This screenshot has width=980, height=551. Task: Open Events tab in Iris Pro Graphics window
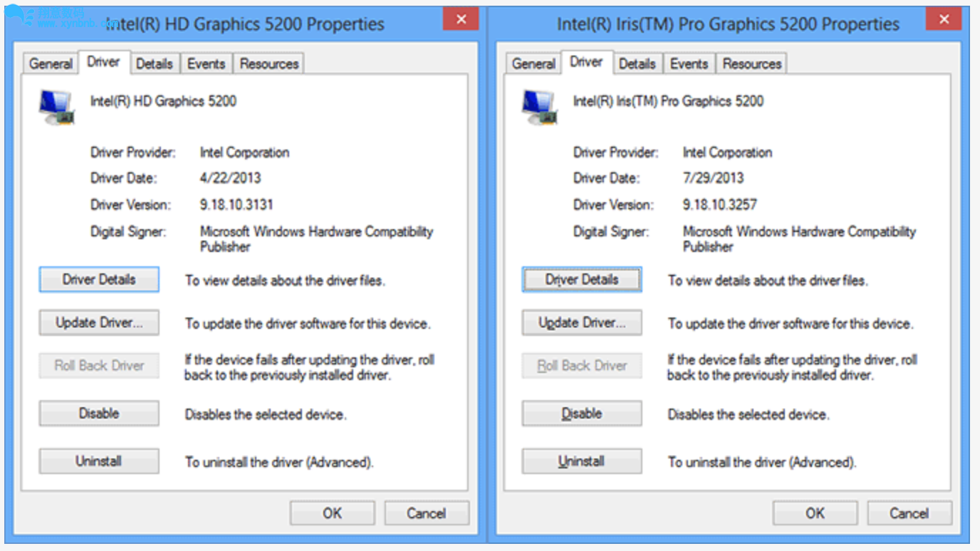[x=689, y=63]
